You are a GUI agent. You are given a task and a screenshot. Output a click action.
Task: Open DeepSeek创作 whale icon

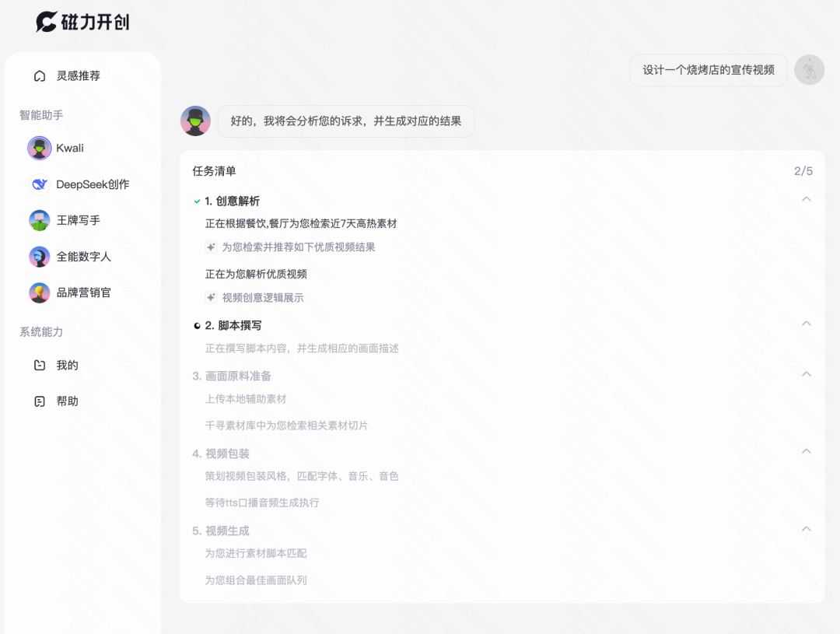[x=40, y=184]
